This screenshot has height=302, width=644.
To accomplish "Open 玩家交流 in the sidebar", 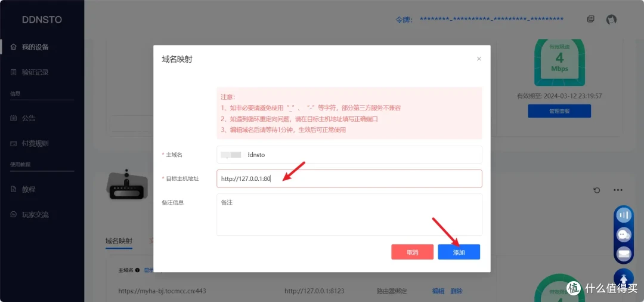I will point(35,215).
